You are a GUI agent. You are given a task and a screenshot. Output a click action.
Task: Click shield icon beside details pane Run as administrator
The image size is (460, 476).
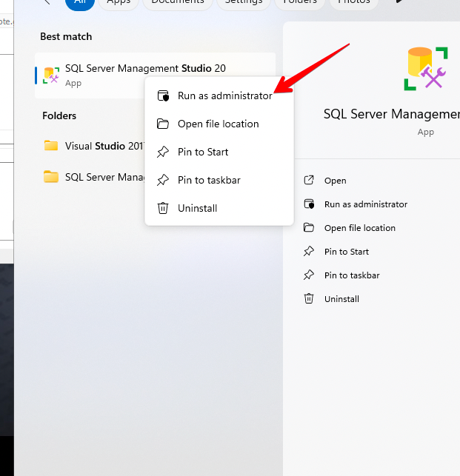point(310,204)
